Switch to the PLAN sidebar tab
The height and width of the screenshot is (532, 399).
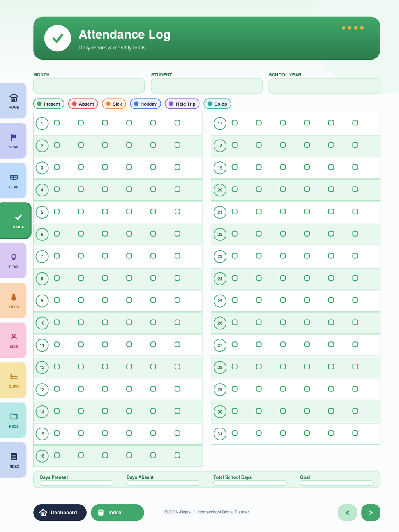(x=13, y=181)
